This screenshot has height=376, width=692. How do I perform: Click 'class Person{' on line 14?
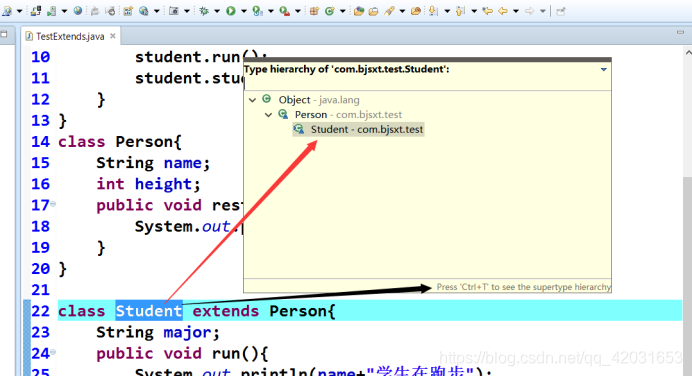point(120,142)
